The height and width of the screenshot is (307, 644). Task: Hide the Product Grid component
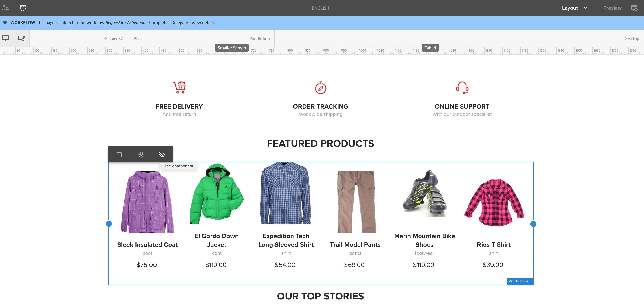(x=162, y=155)
